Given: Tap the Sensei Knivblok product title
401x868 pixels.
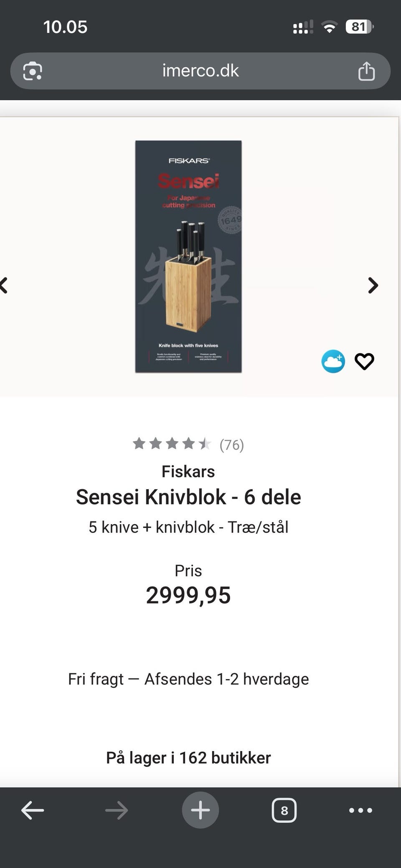Looking at the screenshot, I should pos(188,497).
